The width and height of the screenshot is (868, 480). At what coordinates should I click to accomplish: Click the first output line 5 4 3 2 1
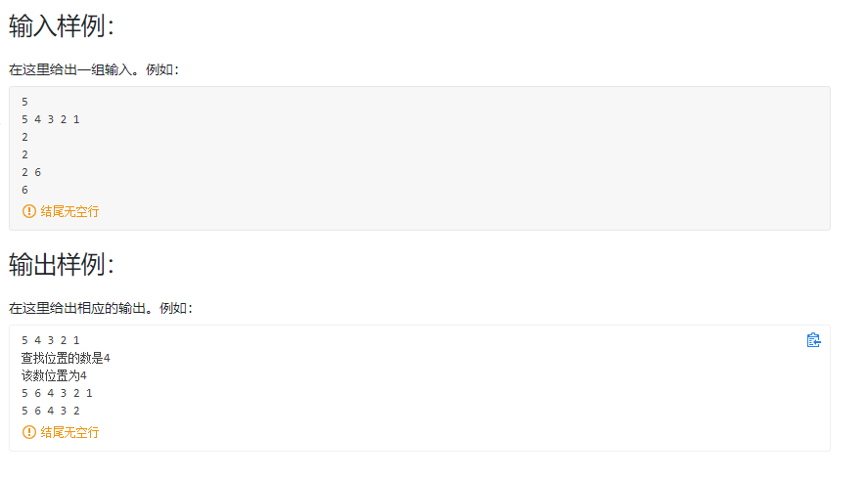pyautogui.click(x=50, y=340)
